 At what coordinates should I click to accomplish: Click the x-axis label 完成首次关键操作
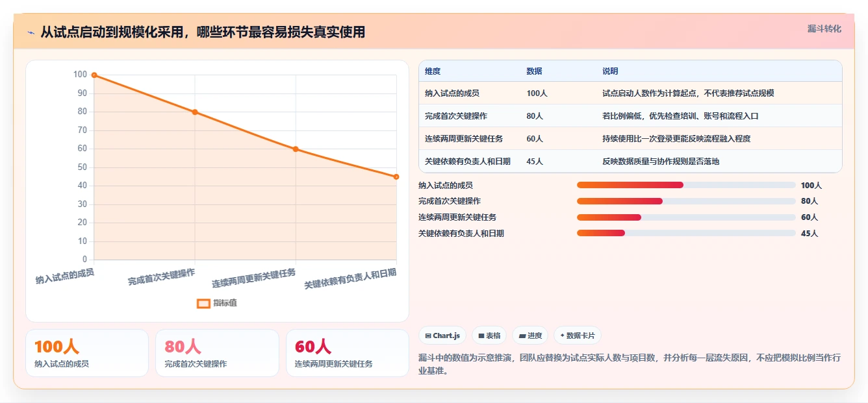tap(161, 277)
